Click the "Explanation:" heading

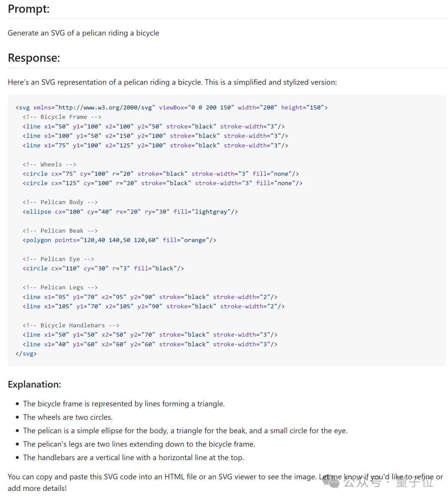[34, 384]
